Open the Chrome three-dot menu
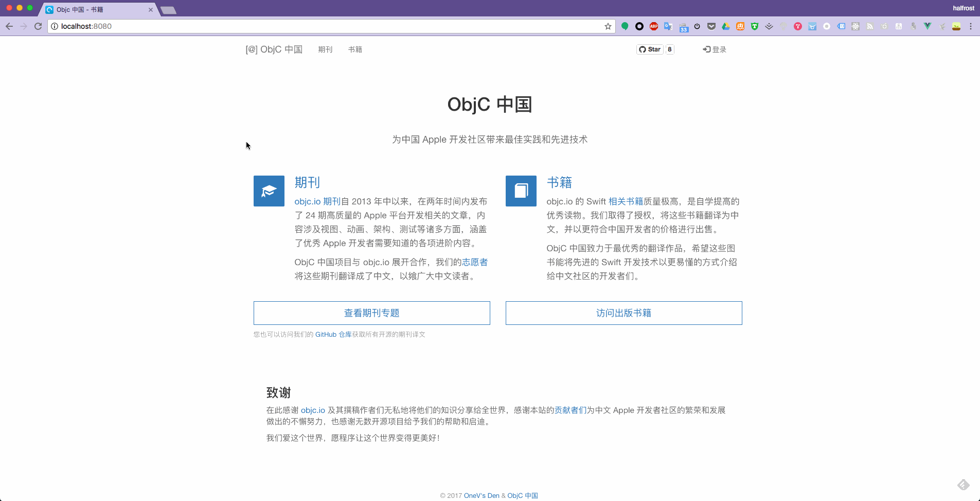 click(971, 26)
